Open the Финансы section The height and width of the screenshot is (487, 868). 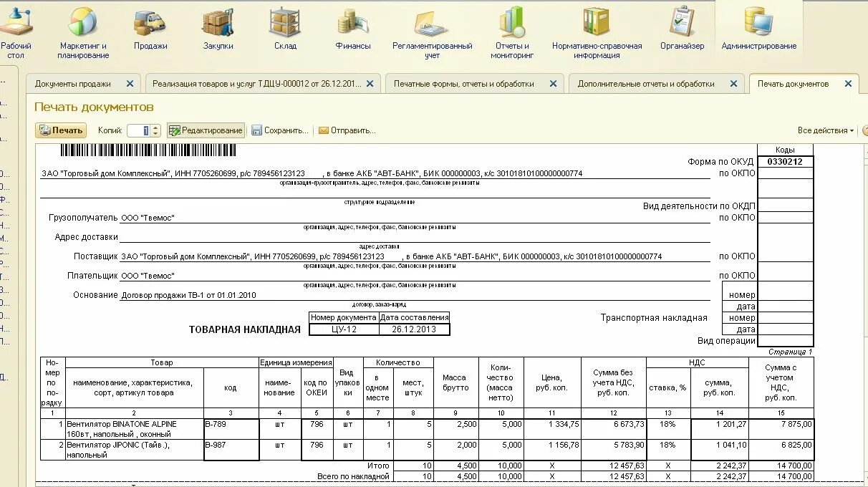pyautogui.click(x=353, y=29)
